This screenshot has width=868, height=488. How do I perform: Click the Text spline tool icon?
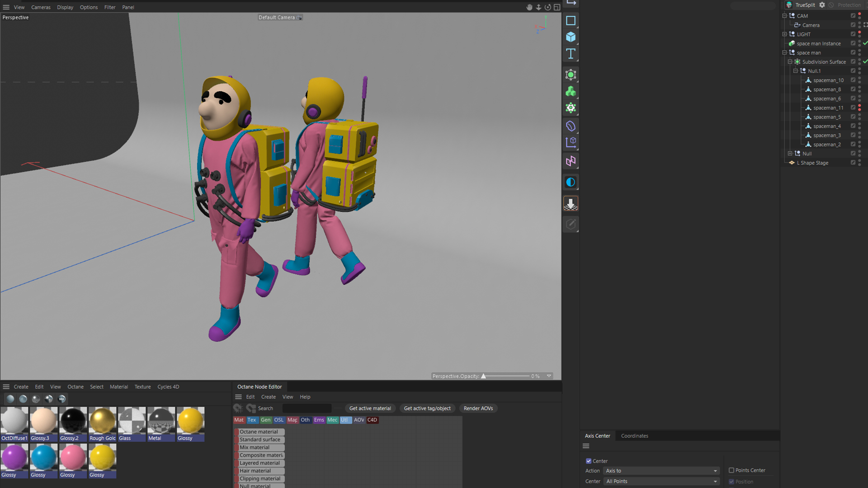coord(571,54)
